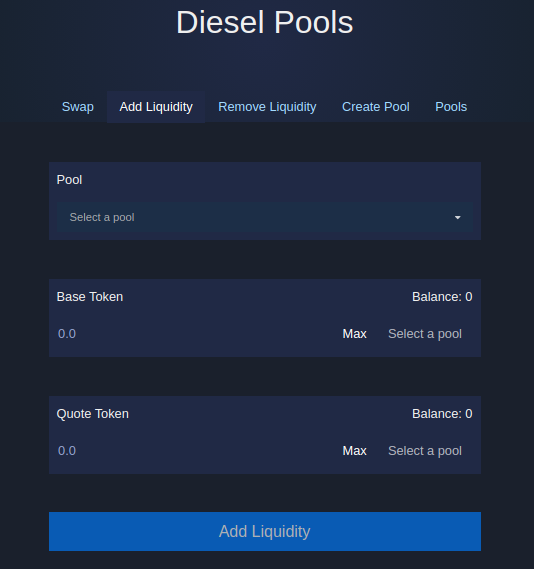The height and width of the screenshot is (569, 534).
Task: Click the Diesel Pools page title
Action: 264,22
